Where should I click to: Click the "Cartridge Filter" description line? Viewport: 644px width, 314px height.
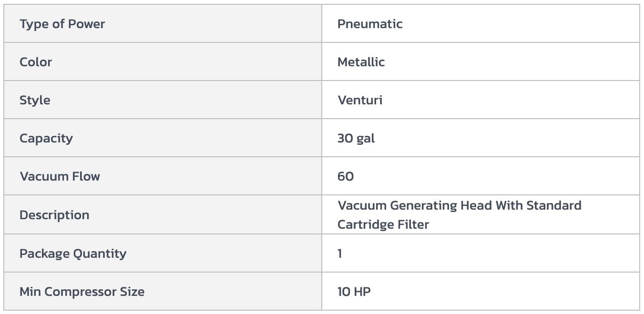383,224
